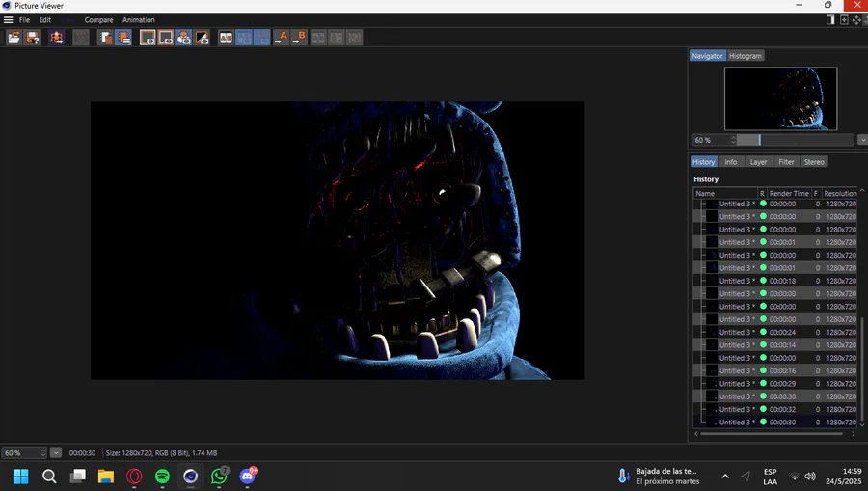The height and width of the screenshot is (491, 868).
Task: Open the Compare menu
Action: (98, 20)
